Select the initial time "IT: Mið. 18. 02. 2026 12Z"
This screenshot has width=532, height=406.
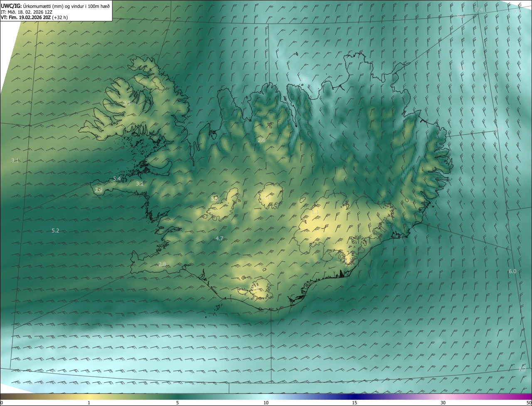(x=26, y=12)
